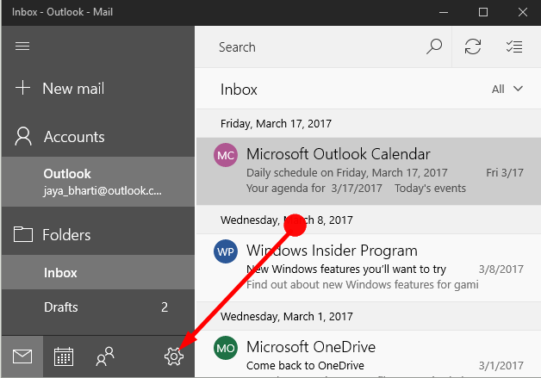
Task: Collapse the navigation hamburger menu
Action: click(x=22, y=46)
